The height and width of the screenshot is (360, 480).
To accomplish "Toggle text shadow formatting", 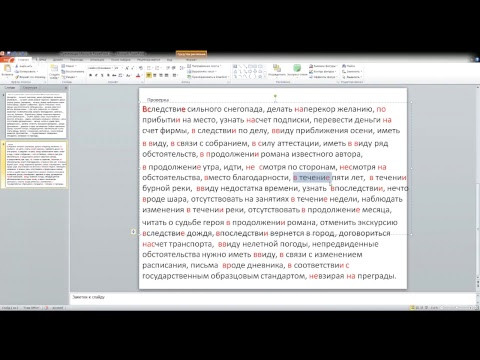I will 108,75.
